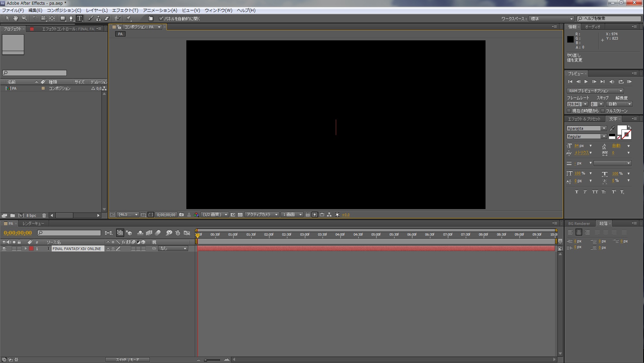Open the viewer resolution (1/2 画質) dropdown
This screenshot has height=363, width=644.
pyautogui.click(x=215, y=214)
